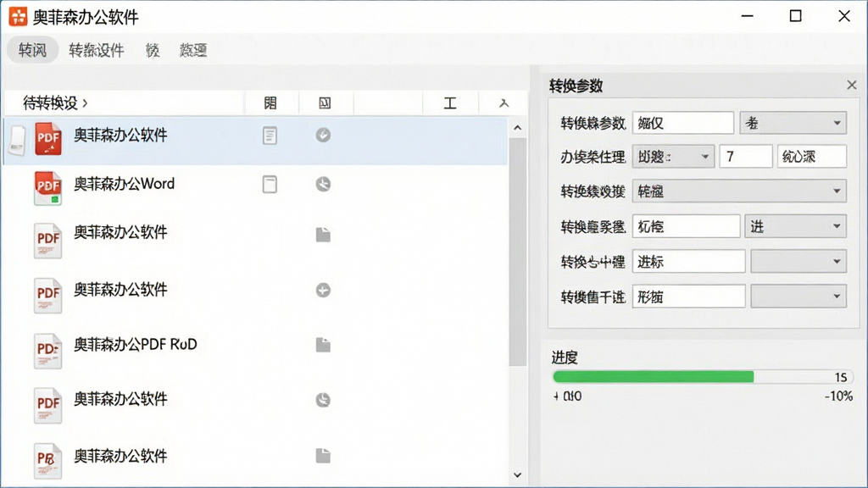The image size is (868, 488).
Task: Click the 奥菲森办公软件 window title text
Action: pyautogui.click(x=86, y=17)
